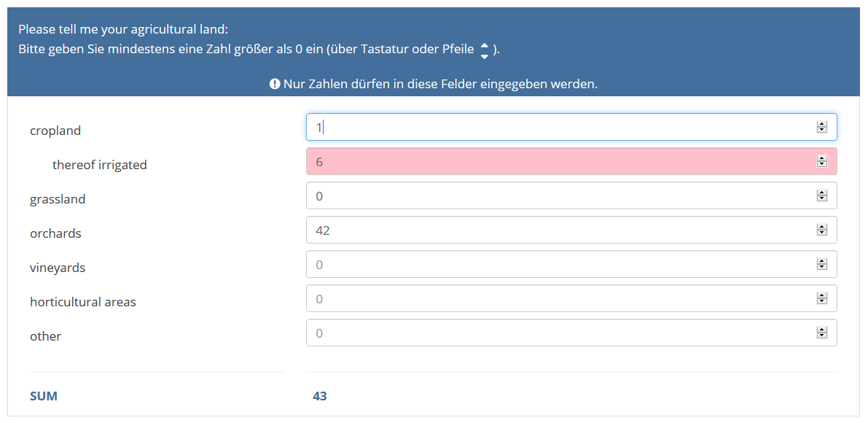Click the exclamation warning icon
Image resolution: width=868 pixels, height=423 pixels.
pos(275,84)
